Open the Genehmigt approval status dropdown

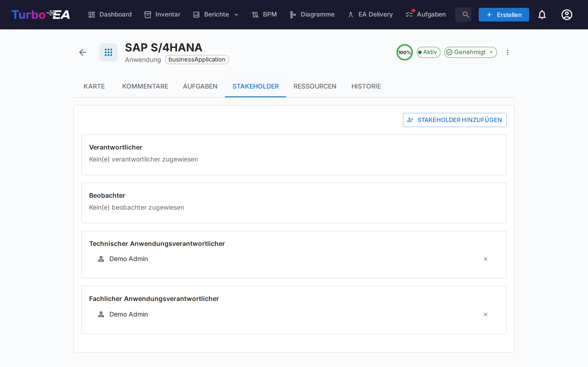pos(470,52)
